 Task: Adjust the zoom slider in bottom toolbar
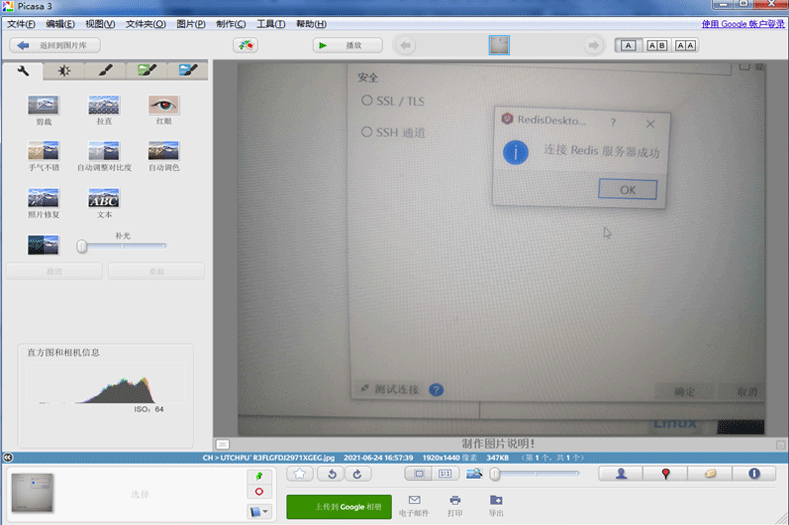click(535, 474)
